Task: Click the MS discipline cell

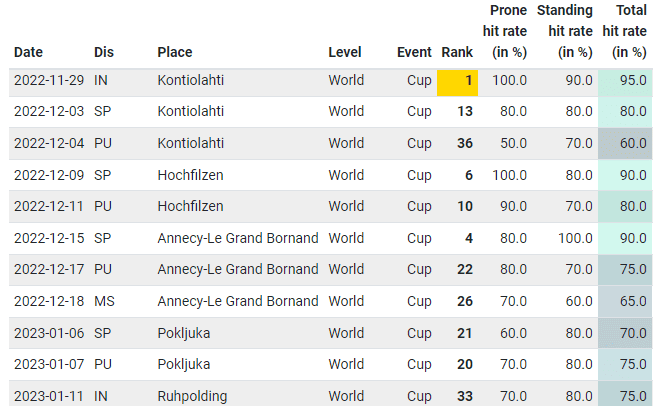Action: [104, 301]
